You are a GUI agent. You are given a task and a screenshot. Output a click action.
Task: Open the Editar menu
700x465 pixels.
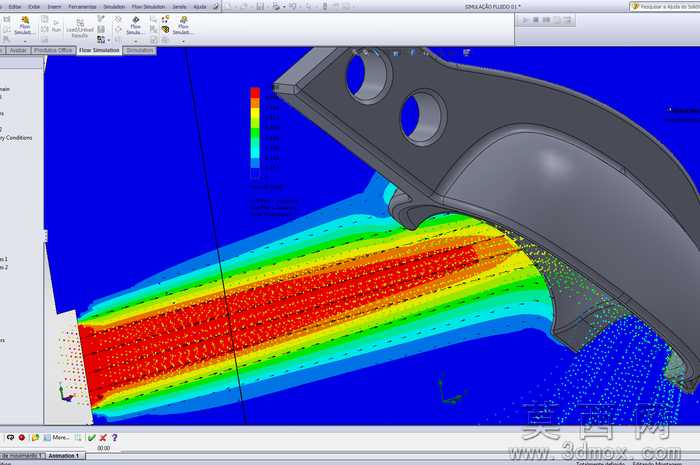coord(15,7)
